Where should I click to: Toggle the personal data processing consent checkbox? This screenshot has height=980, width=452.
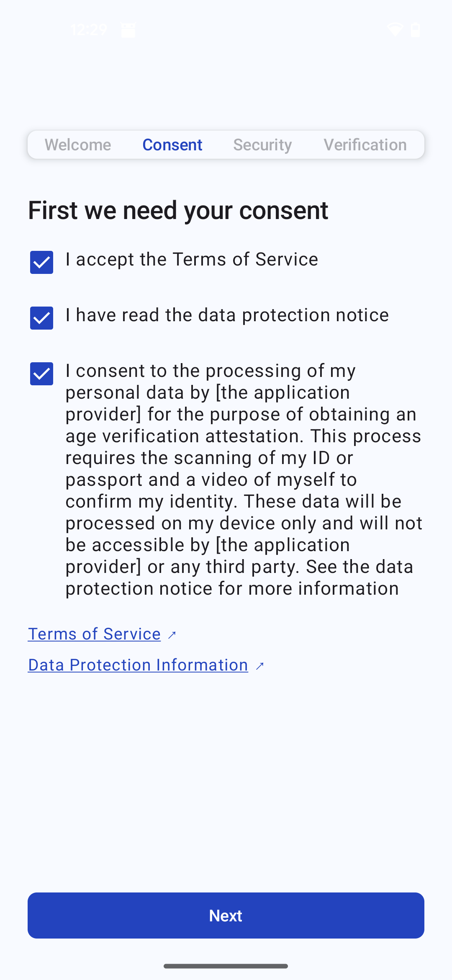(x=41, y=374)
